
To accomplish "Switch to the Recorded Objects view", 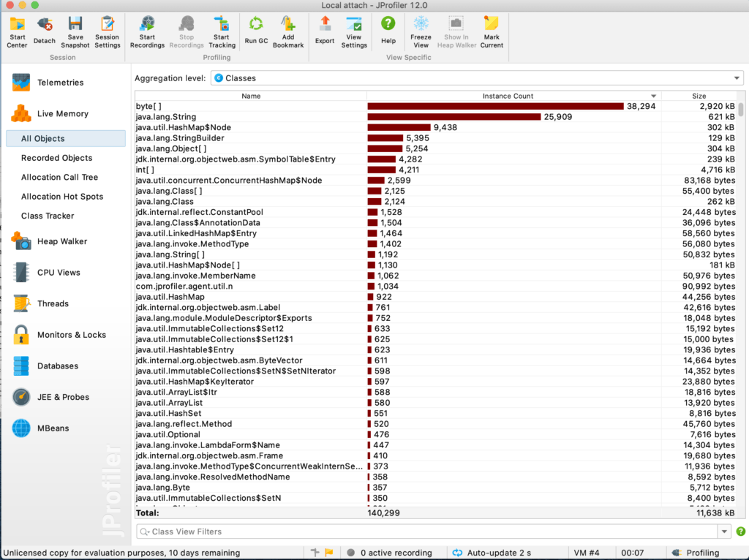I will (x=56, y=158).
